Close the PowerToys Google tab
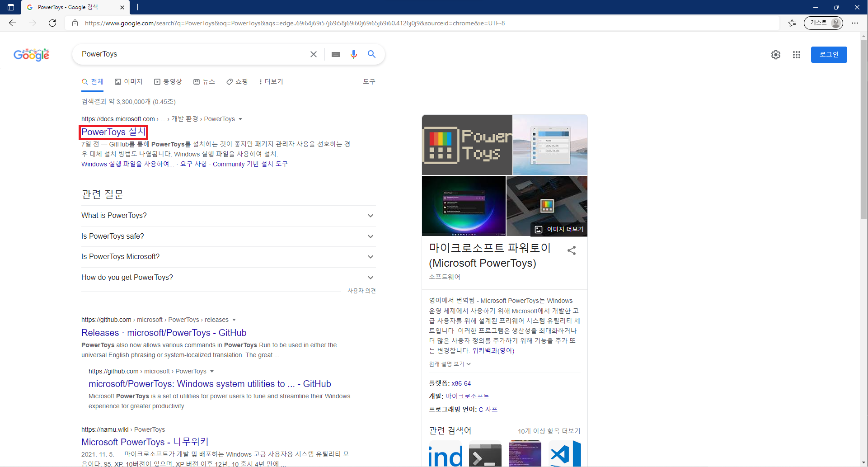868x467 pixels. point(122,7)
